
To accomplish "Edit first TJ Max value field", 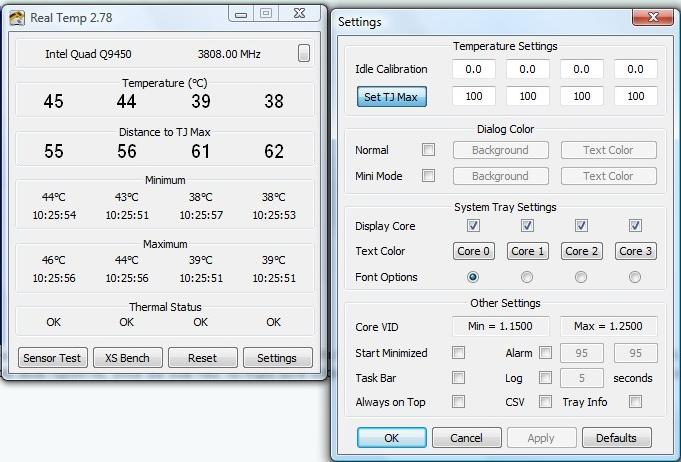I will click(x=473, y=96).
